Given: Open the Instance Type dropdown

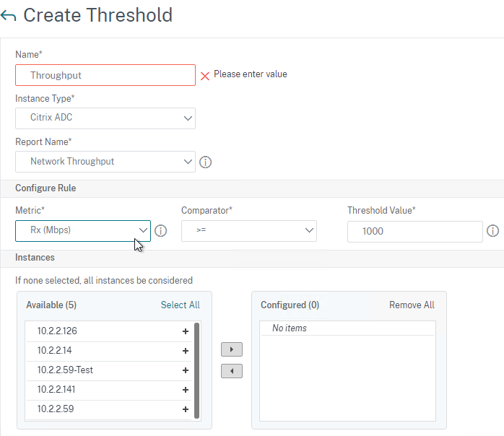Looking at the screenshot, I should point(105,118).
